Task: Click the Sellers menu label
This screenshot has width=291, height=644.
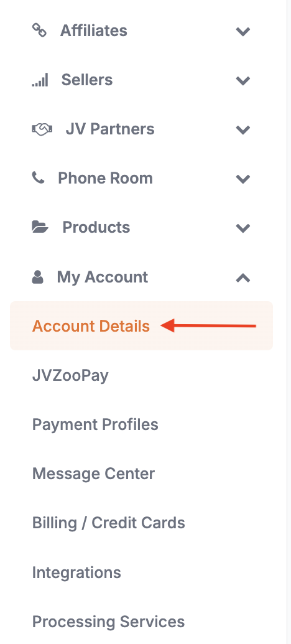Action: (x=87, y=80)
